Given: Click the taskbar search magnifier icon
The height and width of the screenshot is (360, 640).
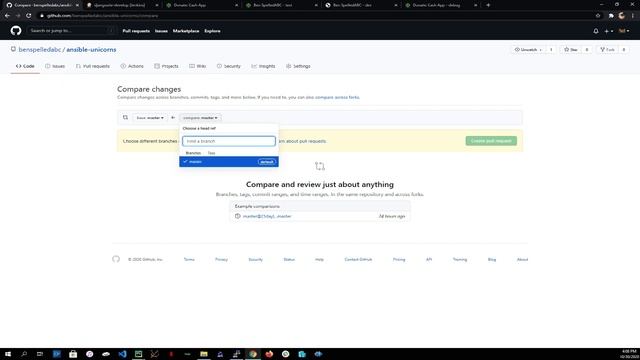Looking at the screenshot, I should click(24, 354).
